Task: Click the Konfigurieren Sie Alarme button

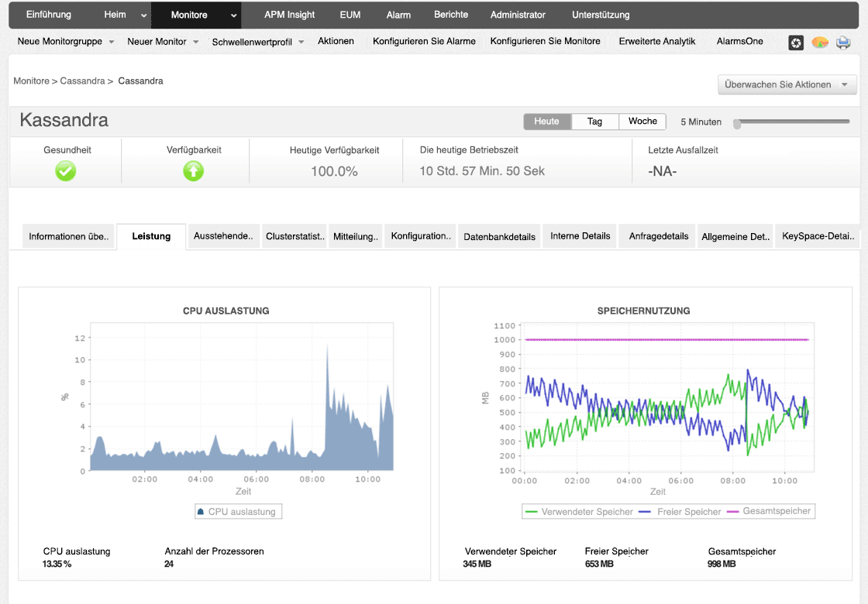Action: pos(424,42)
